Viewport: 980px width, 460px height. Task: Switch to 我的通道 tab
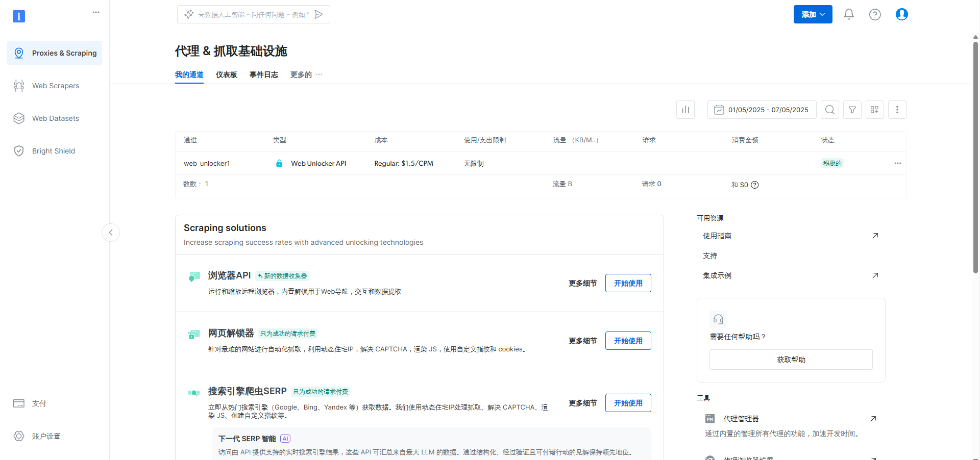[x=189, y=74]
